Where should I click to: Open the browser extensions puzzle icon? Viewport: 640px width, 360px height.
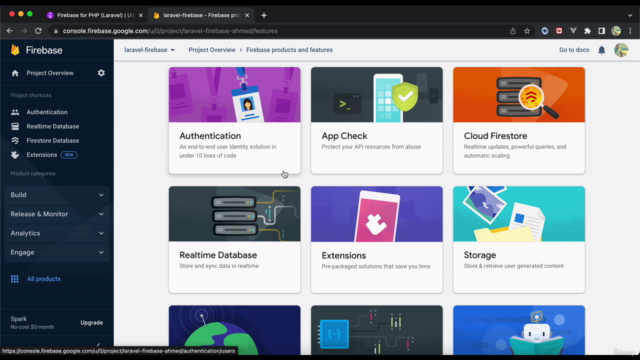pyautogui.click(x=587, y=31)
